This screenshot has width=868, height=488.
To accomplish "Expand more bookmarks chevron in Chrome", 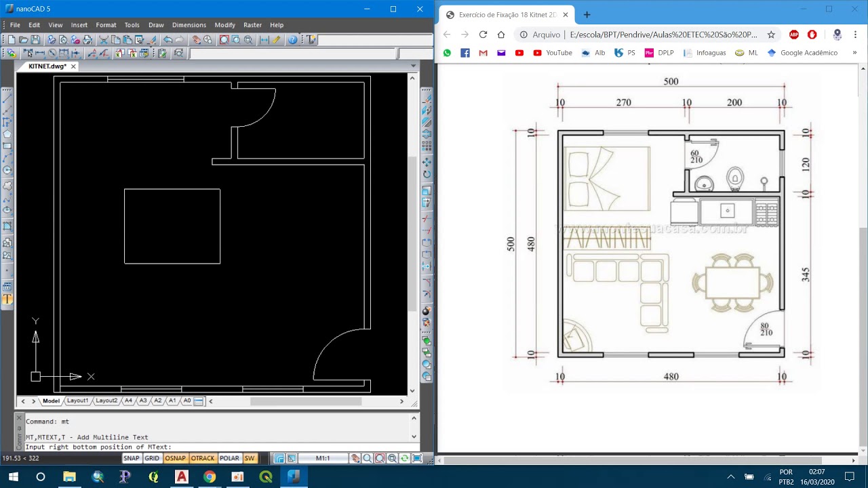I will (854, 53).
